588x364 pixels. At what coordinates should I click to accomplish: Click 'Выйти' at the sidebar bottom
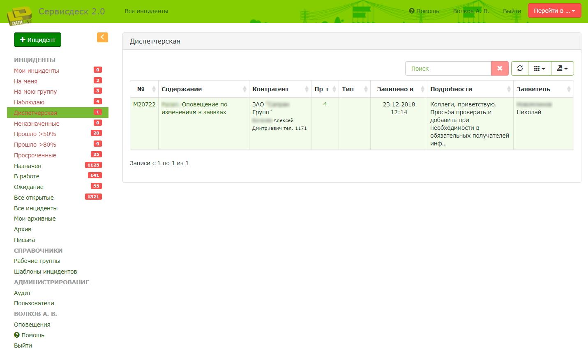[23, 346]
